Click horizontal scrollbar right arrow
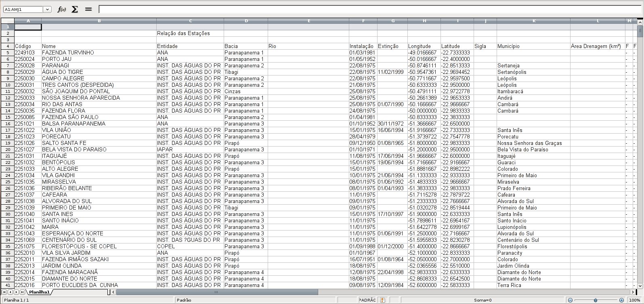Image resolution: width=644 pixels, height=304 pixels. [633, 292]
